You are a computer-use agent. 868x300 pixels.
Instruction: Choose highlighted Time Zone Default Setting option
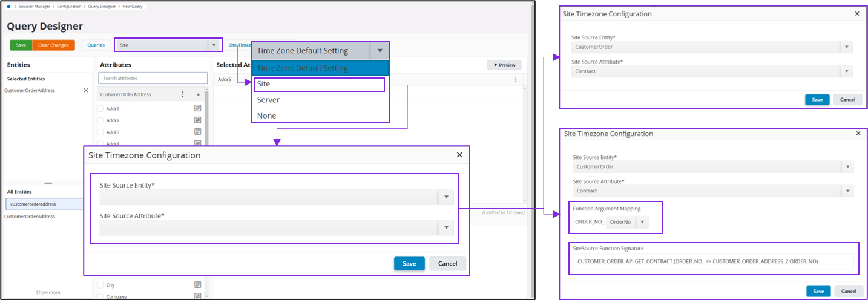(x=320, y=68)
